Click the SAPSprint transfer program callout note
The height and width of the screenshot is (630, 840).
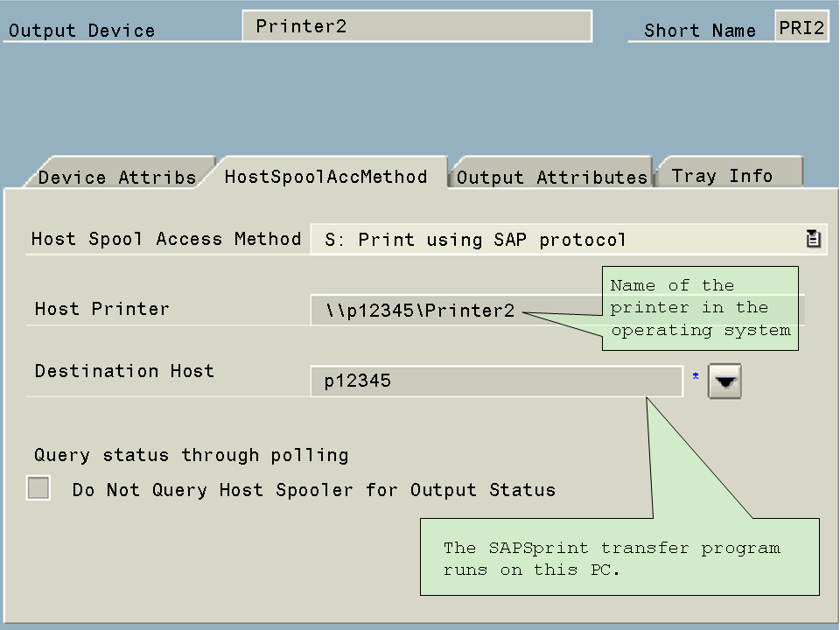pos(619,557)
